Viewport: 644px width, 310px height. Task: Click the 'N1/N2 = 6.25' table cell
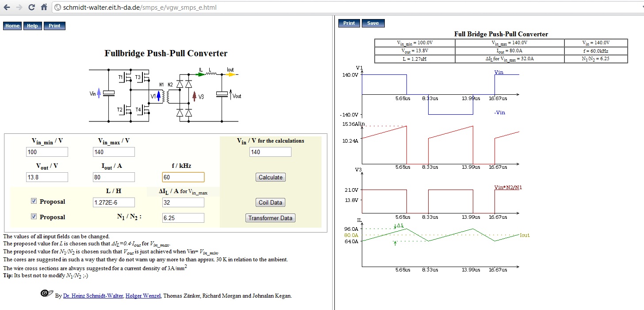tap(596, 58)
